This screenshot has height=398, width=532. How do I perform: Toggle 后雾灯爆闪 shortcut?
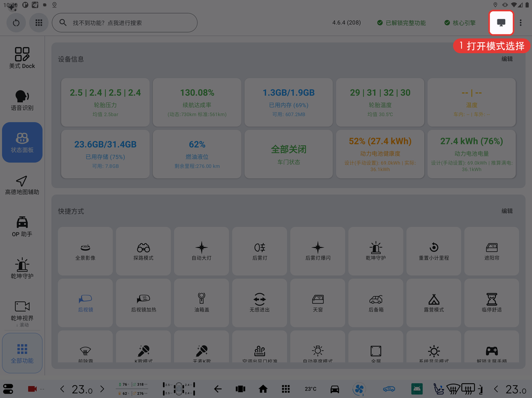pos(318,251)
